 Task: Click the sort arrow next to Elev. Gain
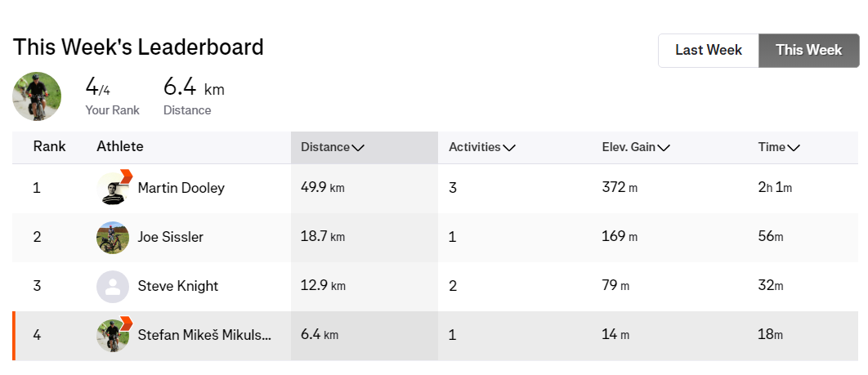coord(664,148)
